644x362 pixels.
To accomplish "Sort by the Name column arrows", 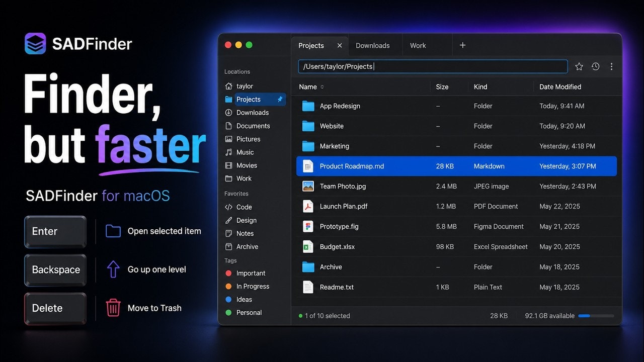I will 322,87.
